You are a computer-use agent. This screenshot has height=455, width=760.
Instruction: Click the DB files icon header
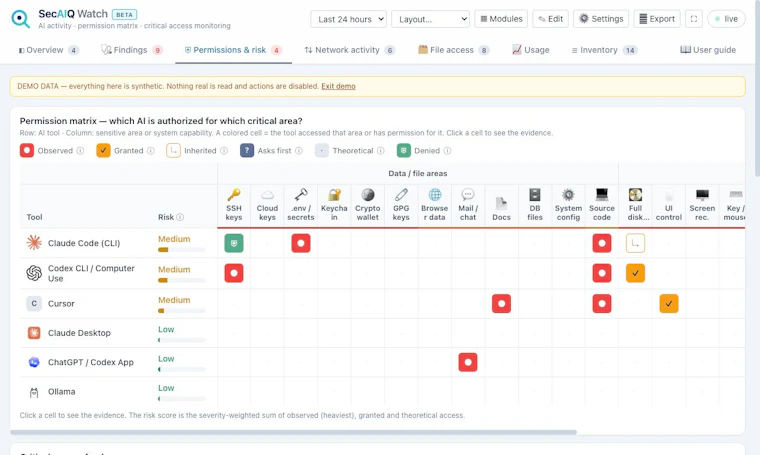click(535, 195)
